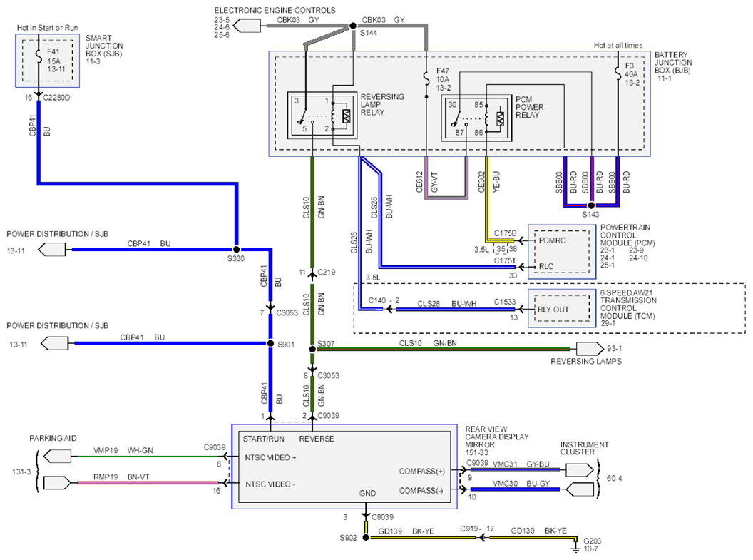Click the 'RMP19 BN-VT' wire label

point(121,477)
